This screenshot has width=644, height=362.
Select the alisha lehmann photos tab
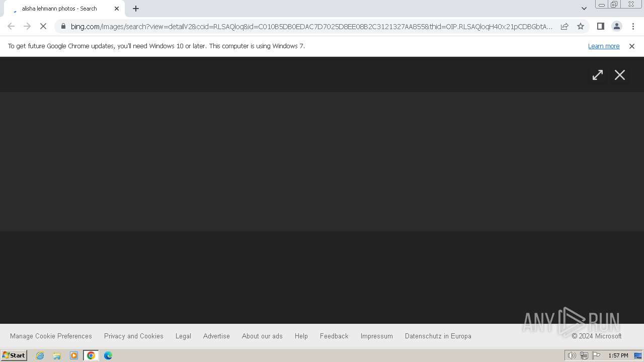[x=64, y=9]
